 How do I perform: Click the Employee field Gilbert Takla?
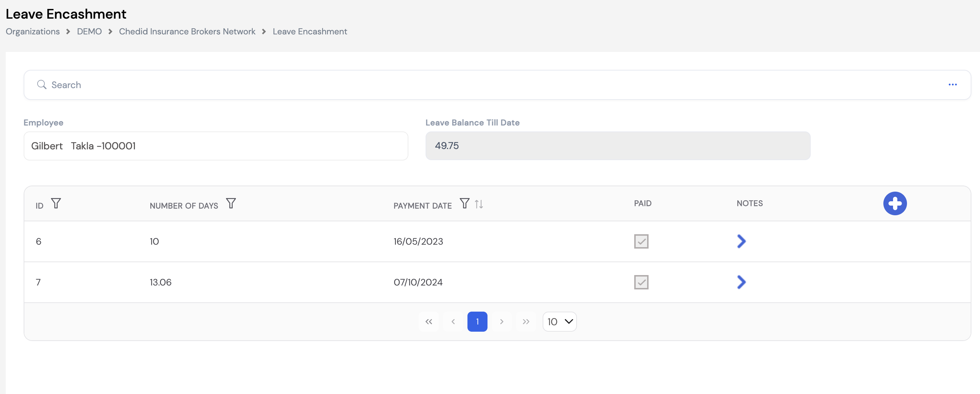tap(216, 146)
